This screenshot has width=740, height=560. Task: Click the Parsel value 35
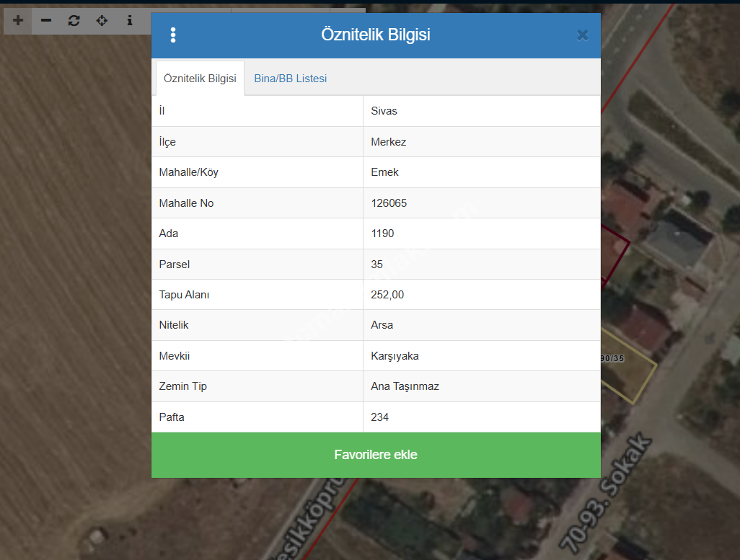pos(377,265)
